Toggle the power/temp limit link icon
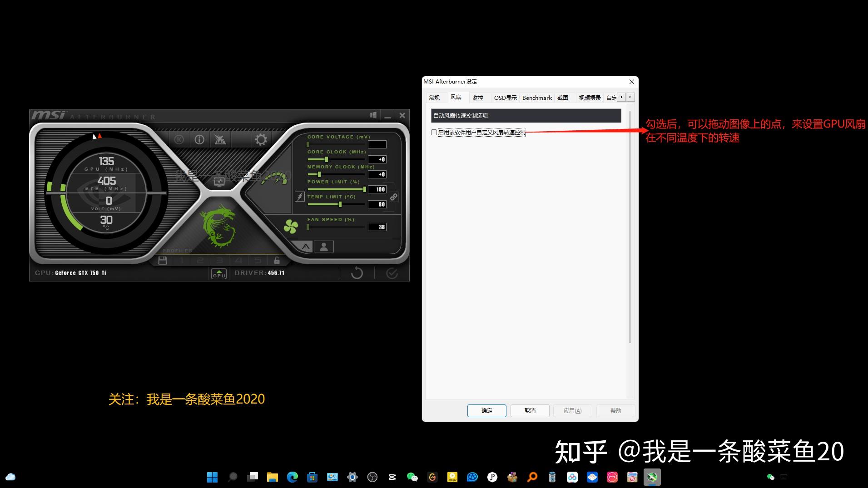Viewport: 868px width, 488px height. [x=394, y=197]
